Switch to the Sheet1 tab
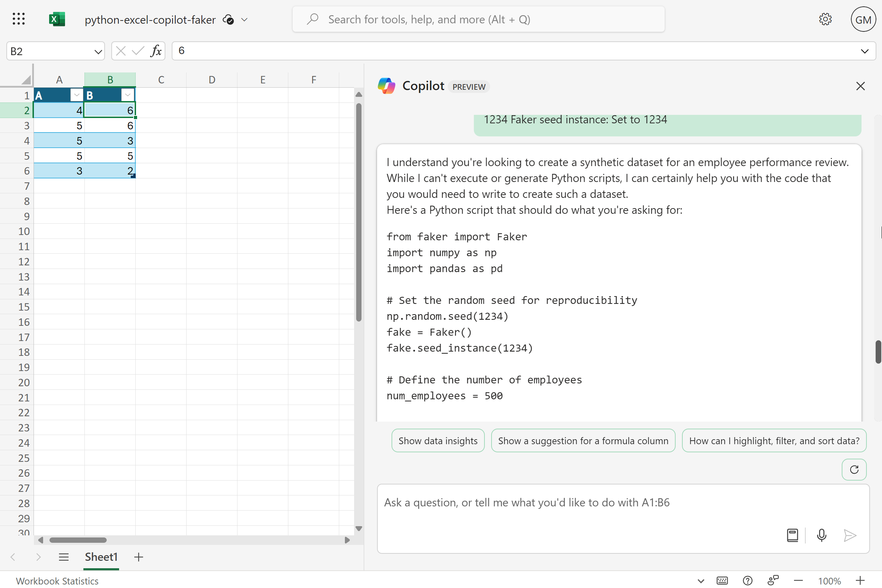The width and height of the screenshot is (882, 588). point(101,557)
